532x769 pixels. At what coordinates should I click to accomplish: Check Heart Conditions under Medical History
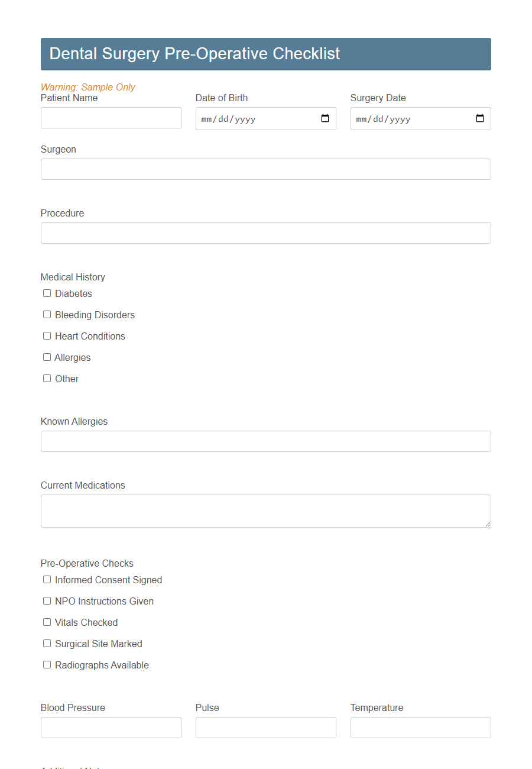pos(47,335)
